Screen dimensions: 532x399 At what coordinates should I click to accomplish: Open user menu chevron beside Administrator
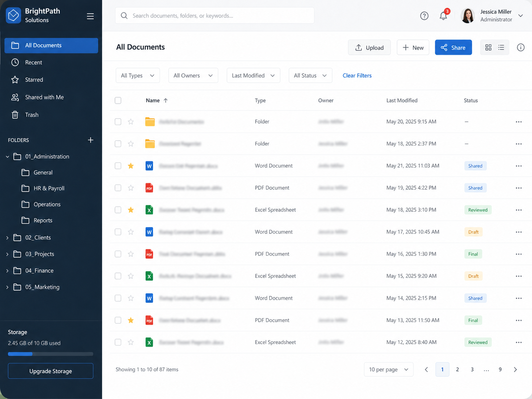(521, 15)
